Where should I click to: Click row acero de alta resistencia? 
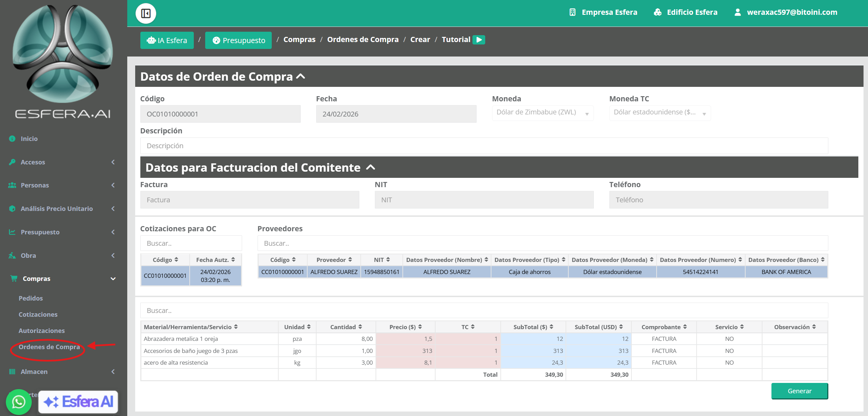pos(484,363)
